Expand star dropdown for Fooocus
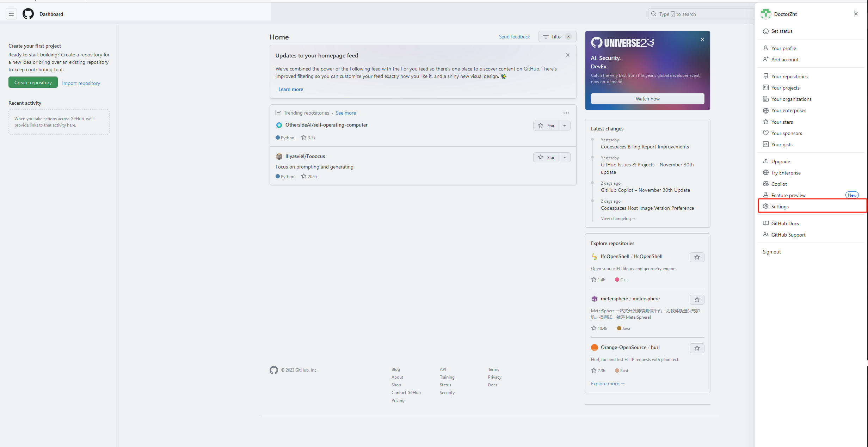This screenshot has height=447, width=868. (564, 158)
